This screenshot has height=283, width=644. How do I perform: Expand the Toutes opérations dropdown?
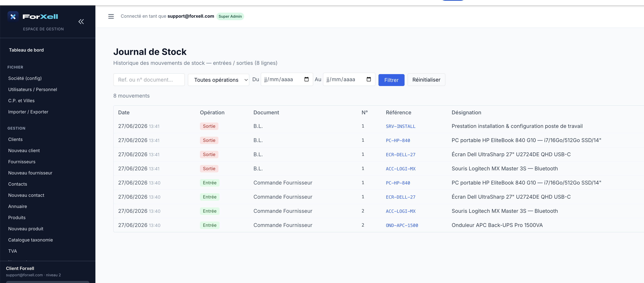(219, 80)
